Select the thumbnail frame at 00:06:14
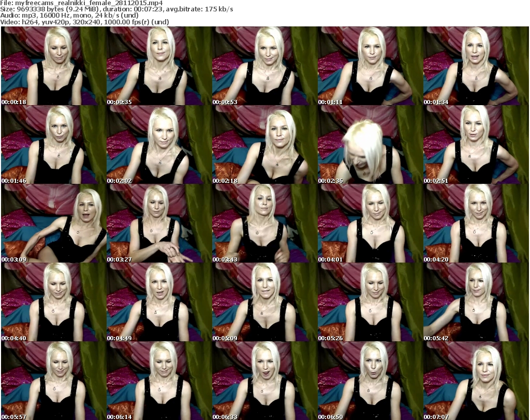Image resolution: width=530 pixels, height=420 pixels. point(159,381)
